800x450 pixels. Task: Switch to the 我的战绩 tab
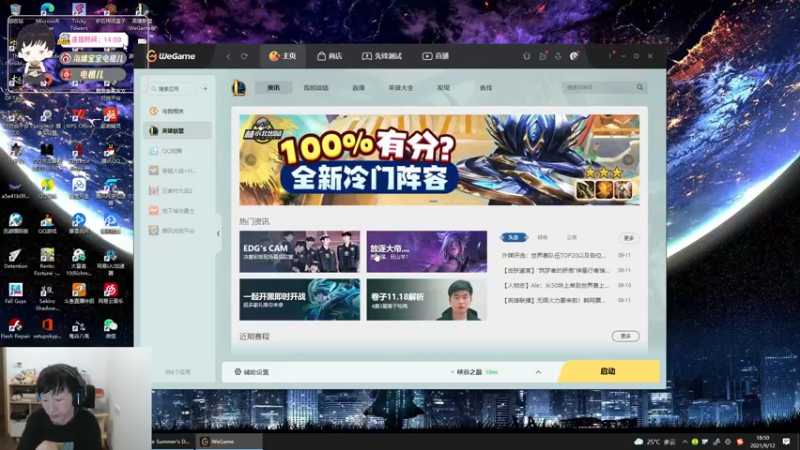(316, 88)
